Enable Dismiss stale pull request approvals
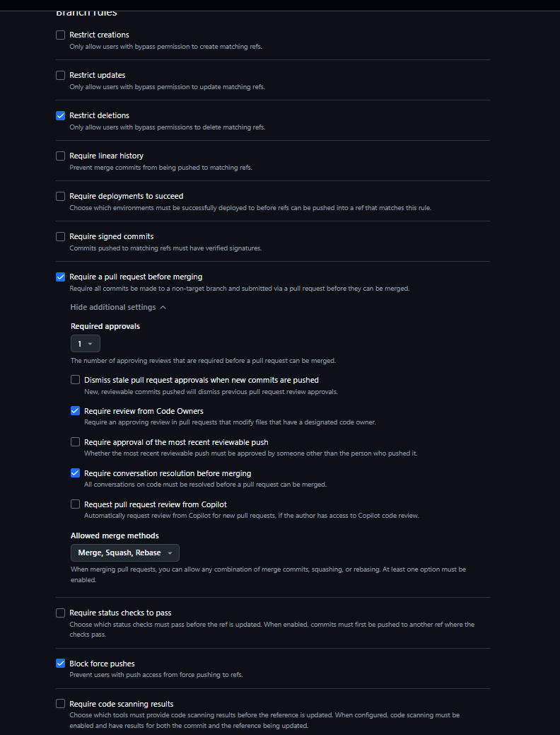The height and width of the screenshot is (735, 560). [x=76, y=380]
